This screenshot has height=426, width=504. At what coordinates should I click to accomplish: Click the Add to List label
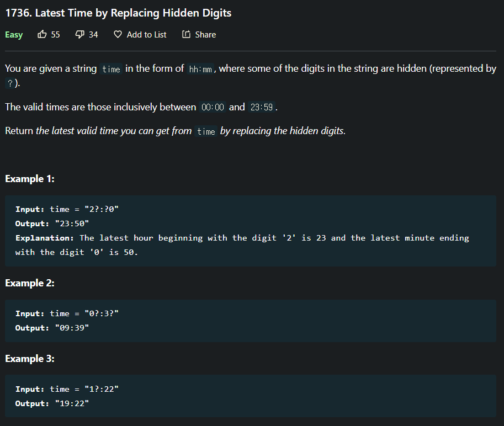coord(146,34)
